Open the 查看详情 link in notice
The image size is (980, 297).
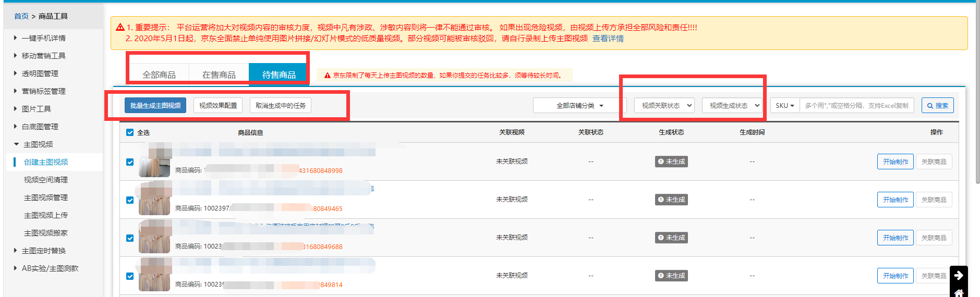[608, 39]
